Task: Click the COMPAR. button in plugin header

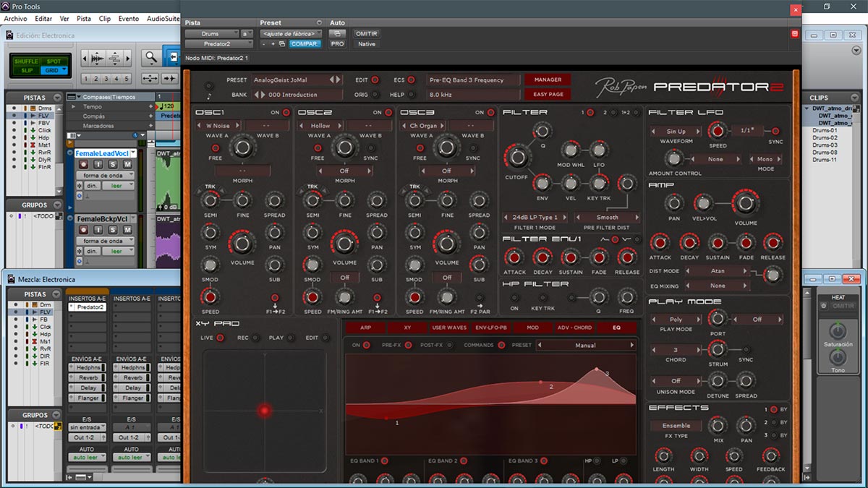Action: tap(305, 44)
